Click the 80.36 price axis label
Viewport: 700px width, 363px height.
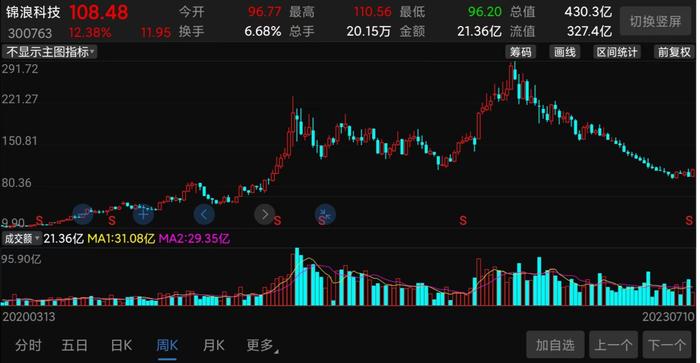pos(17,183)
